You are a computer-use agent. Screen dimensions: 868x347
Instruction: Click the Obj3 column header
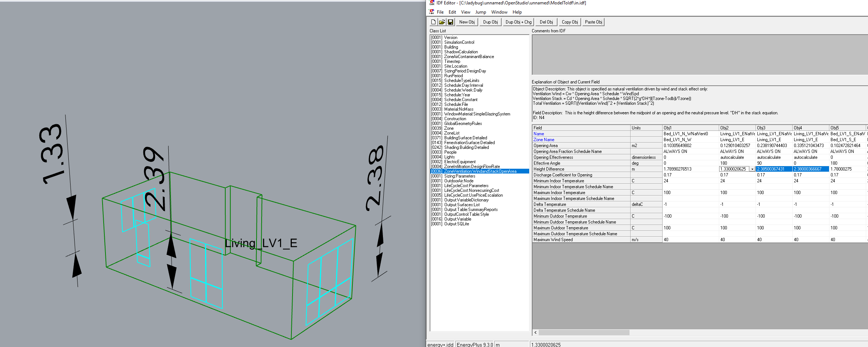click(x=774, y=128)
